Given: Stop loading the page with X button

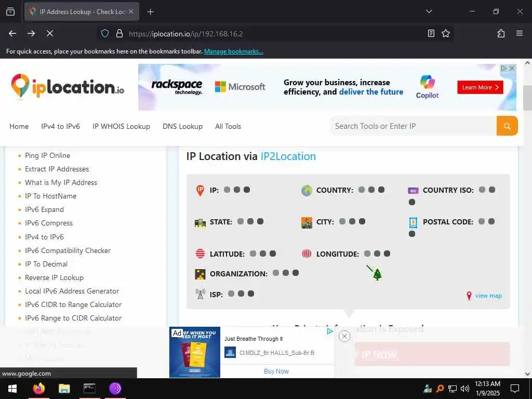Looking at the screenshot, I should point(50,33).
